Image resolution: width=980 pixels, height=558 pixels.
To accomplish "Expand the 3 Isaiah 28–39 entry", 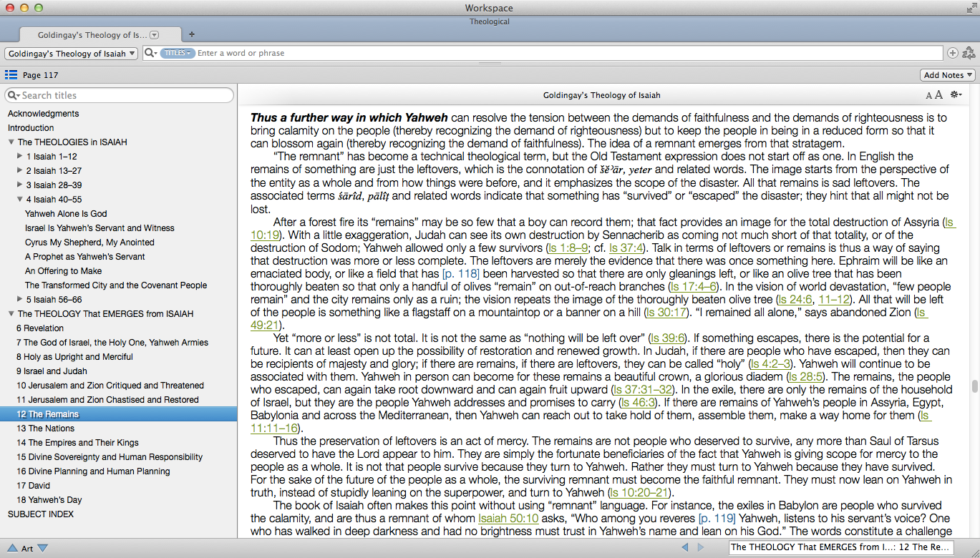I will point(19,185).
